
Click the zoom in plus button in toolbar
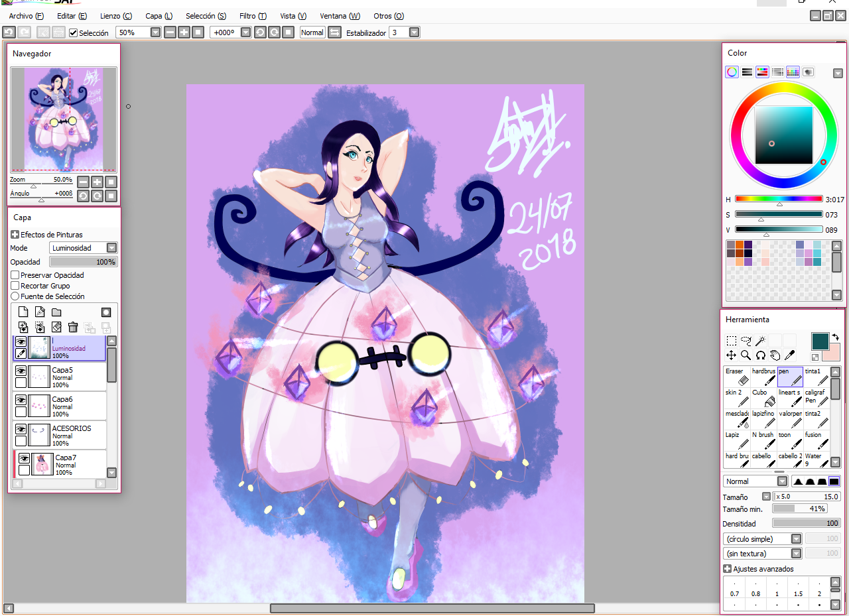(184, 32)
